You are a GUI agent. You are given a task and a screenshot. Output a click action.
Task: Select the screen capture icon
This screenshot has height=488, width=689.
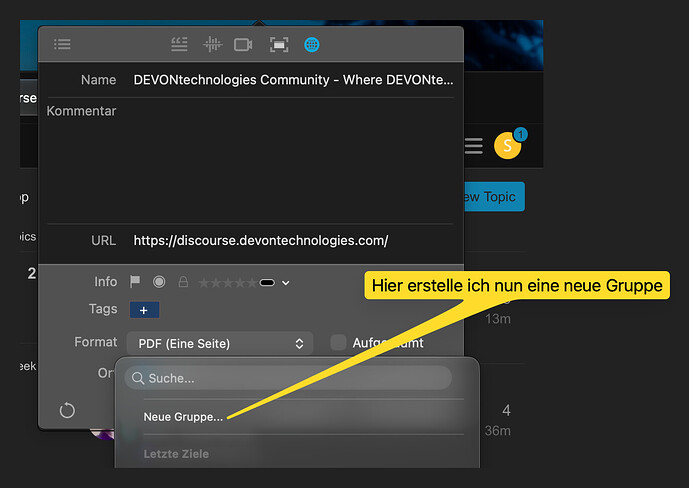[x=279, y=45]
